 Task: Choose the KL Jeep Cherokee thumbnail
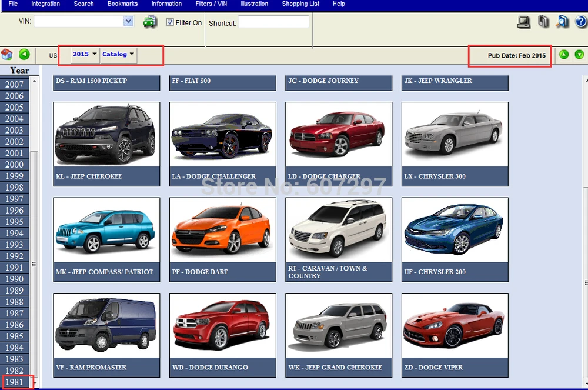[x=106, y=135]
